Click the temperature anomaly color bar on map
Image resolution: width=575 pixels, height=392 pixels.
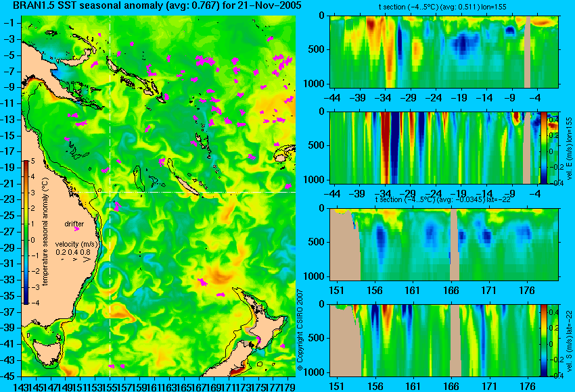(26, 232)
